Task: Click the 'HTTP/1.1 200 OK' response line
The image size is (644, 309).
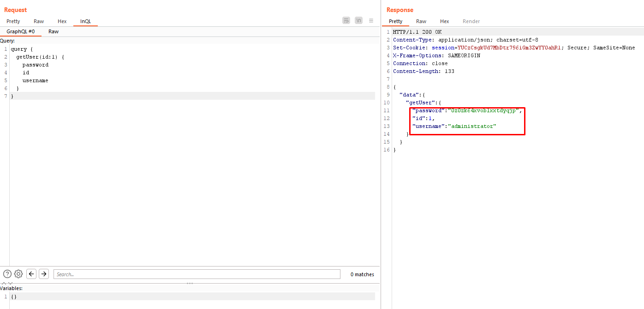Action: [x=417, y=32]
